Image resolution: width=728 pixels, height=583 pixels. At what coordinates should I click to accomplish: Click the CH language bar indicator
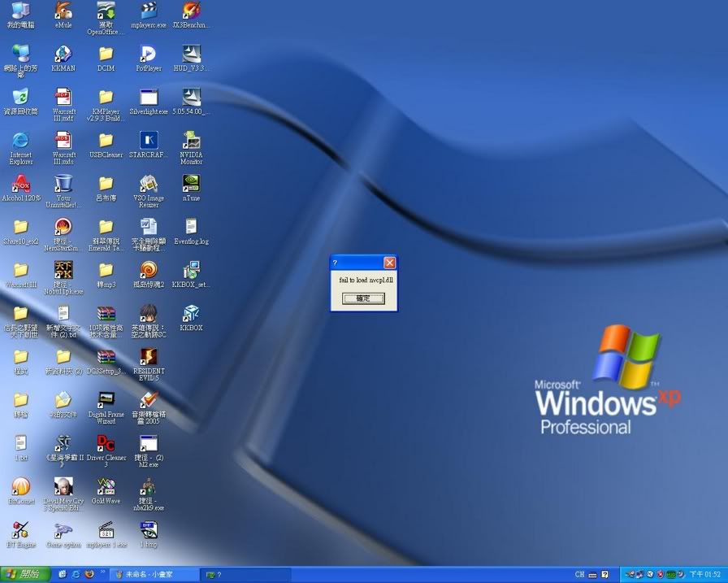click(580, 574)
